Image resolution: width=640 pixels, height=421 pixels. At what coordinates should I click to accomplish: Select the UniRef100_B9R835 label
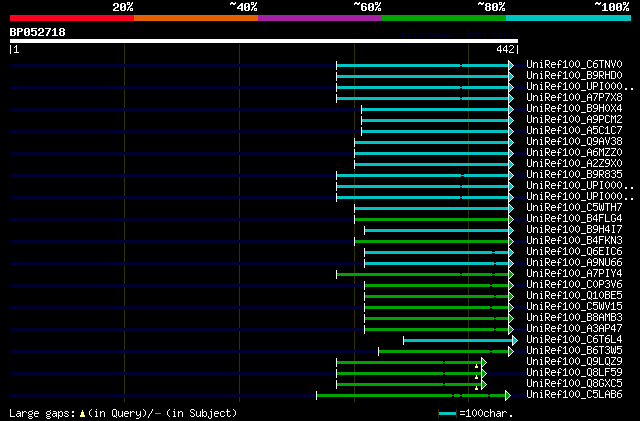pos(574,175)
